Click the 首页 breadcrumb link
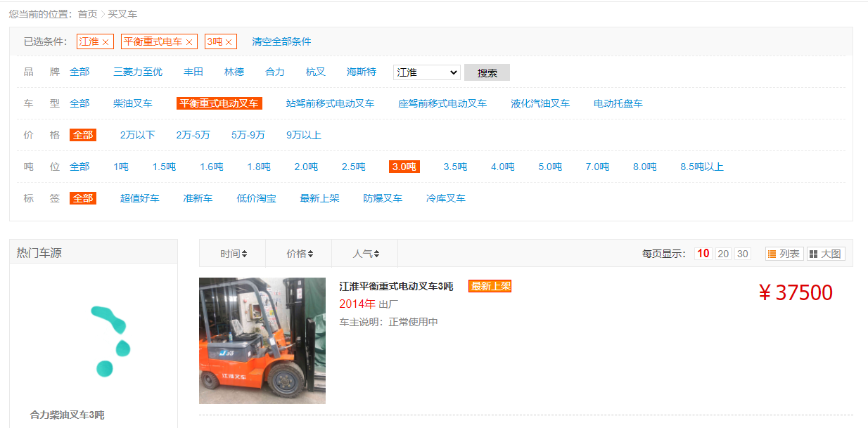868x428 pixels. (89, 13)
